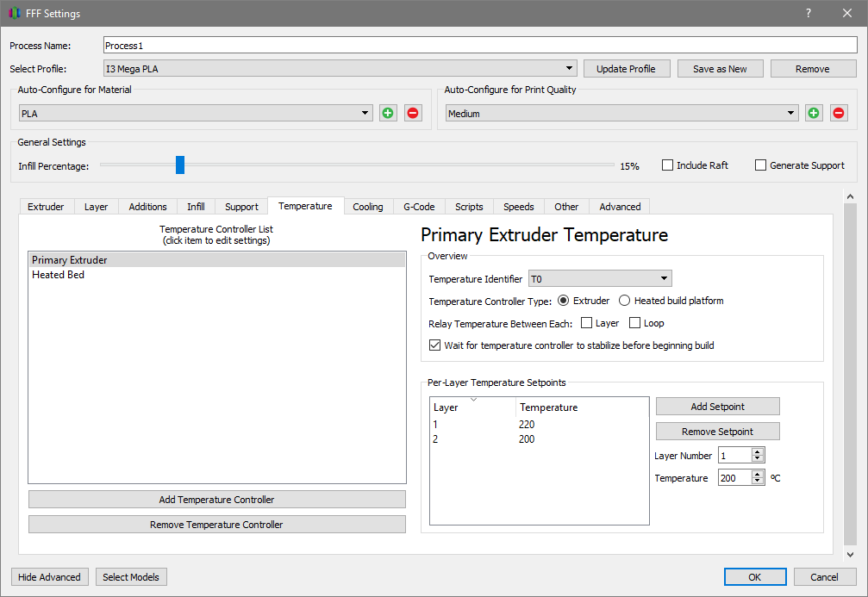
Task: Click the Add Setpoint button
Action: click(717, 406)
